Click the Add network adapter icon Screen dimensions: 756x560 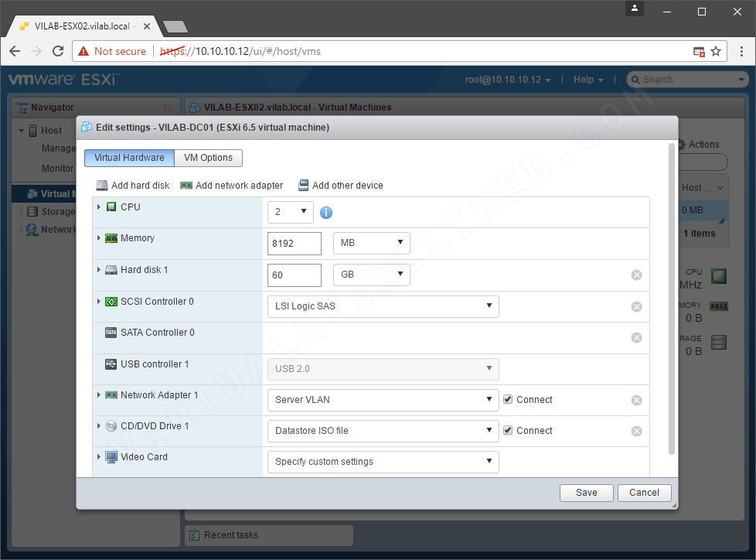[x=186, y=185]
